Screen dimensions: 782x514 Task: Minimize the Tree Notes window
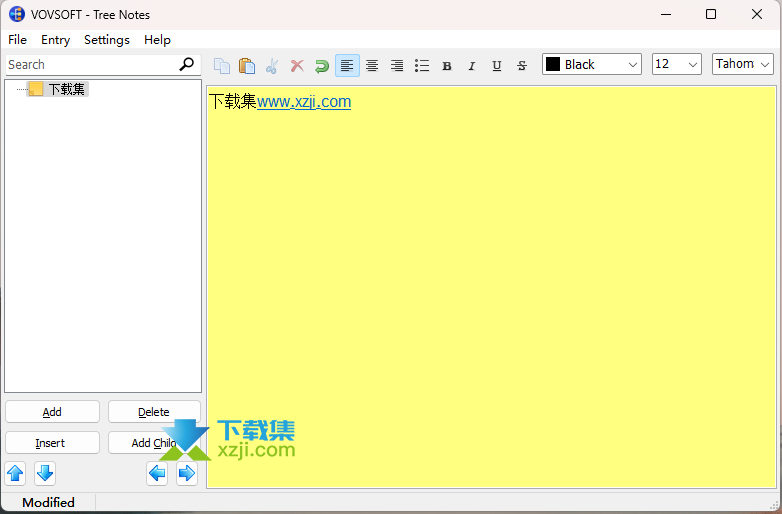point(666,14)
